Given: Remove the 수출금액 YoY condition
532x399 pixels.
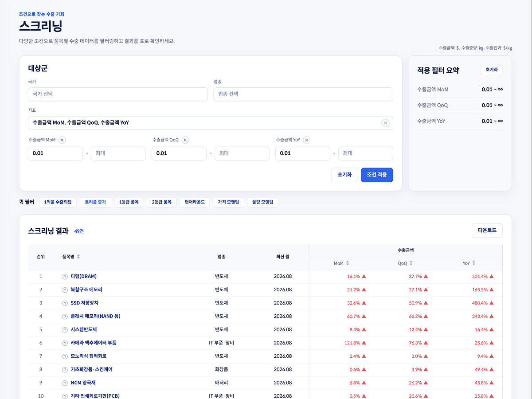Looking at the screenshot, I should 307,140.
